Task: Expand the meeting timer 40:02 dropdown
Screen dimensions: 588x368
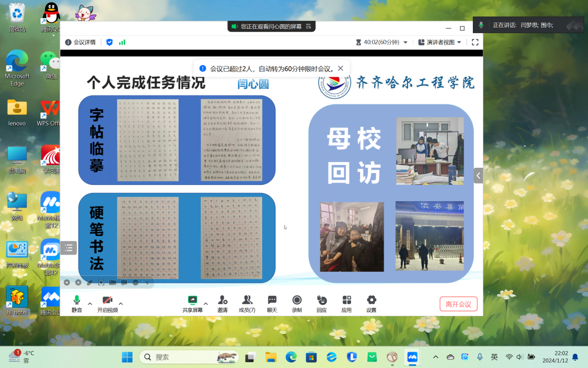Action: (405, 42)
